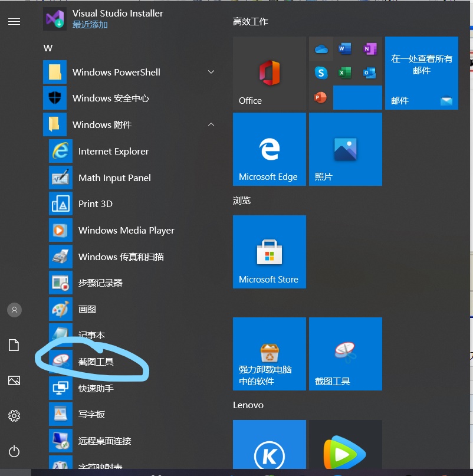Screen dimensions: 473x476
Task: Open Settings gear in sidebar
Action: click(14, 416)
